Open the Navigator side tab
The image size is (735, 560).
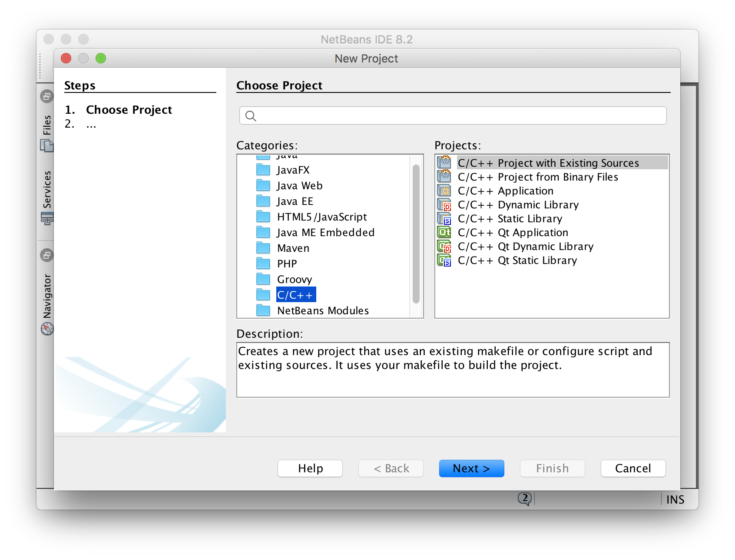pos(47,296)
